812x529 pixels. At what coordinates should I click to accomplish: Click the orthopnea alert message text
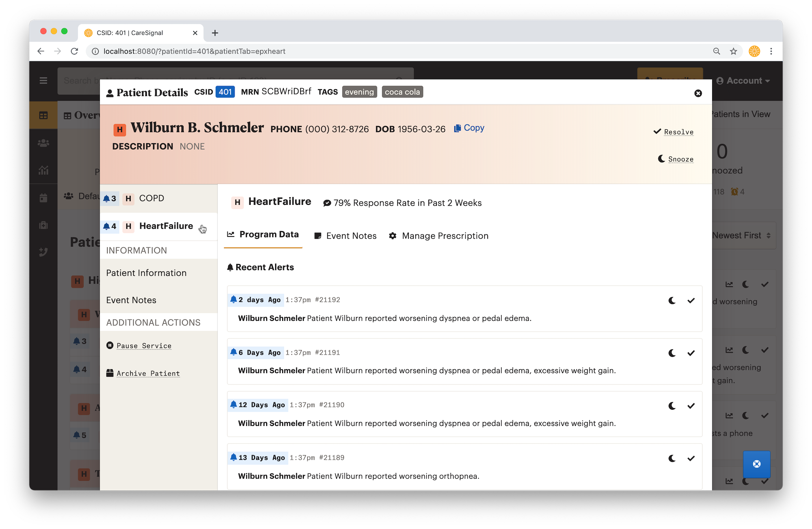(393, 476)
